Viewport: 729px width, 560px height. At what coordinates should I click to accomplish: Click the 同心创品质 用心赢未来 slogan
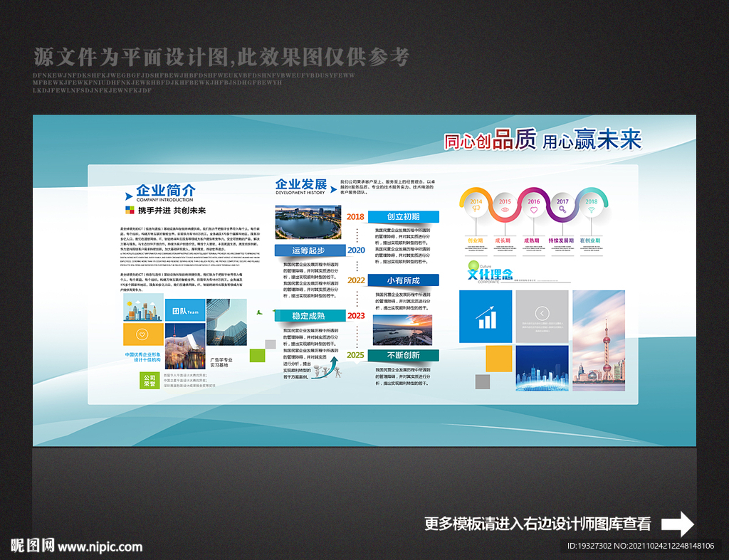click(x=543, y=140)
